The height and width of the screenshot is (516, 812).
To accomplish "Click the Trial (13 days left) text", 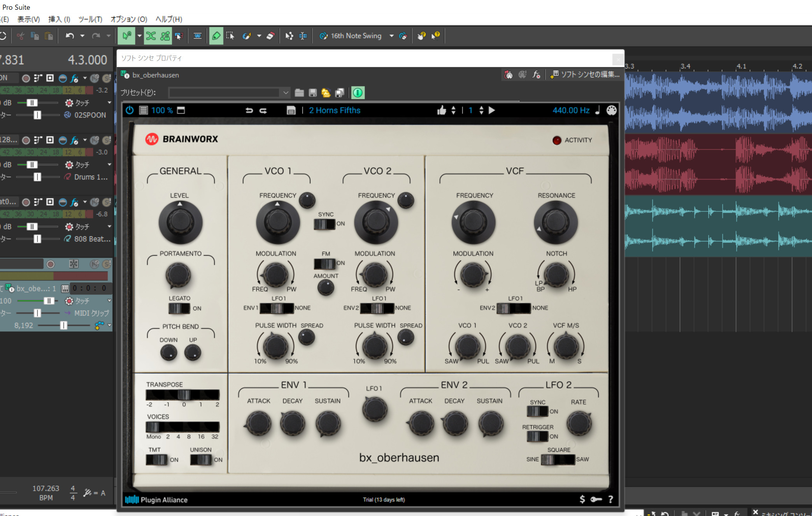I will pyautogui.click(x=384, y=499).
